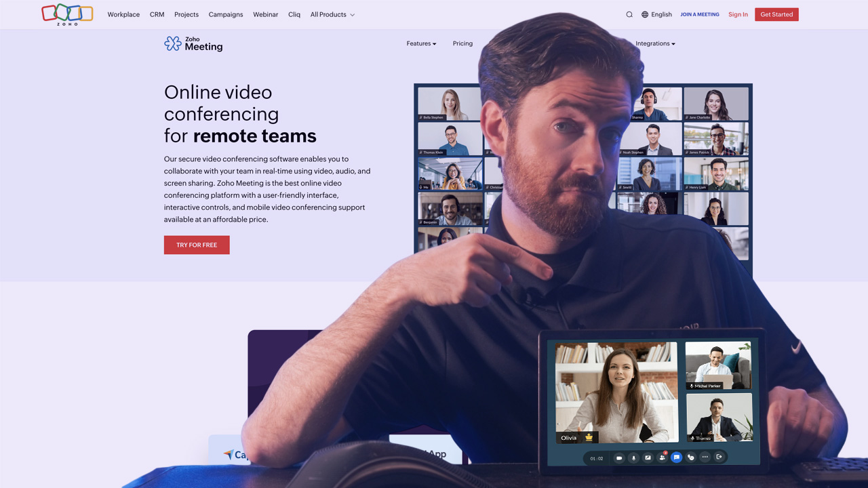Select Thomas Klein's video tile
Image resolution: width=868 pixels, height=488 pixels.
(x=449, y=139)
